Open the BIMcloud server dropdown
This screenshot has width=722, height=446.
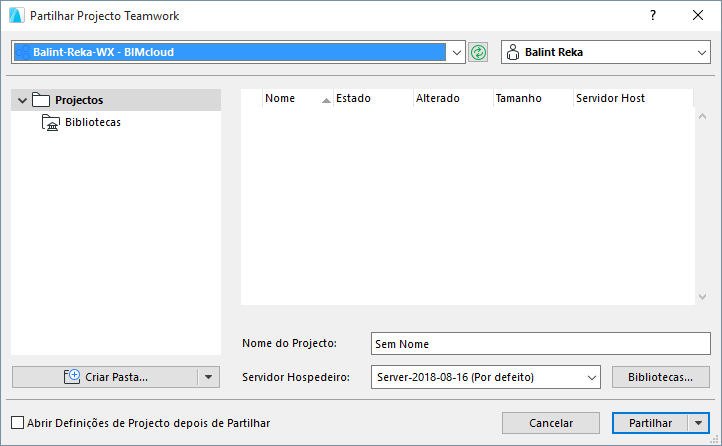coord(457,52)
